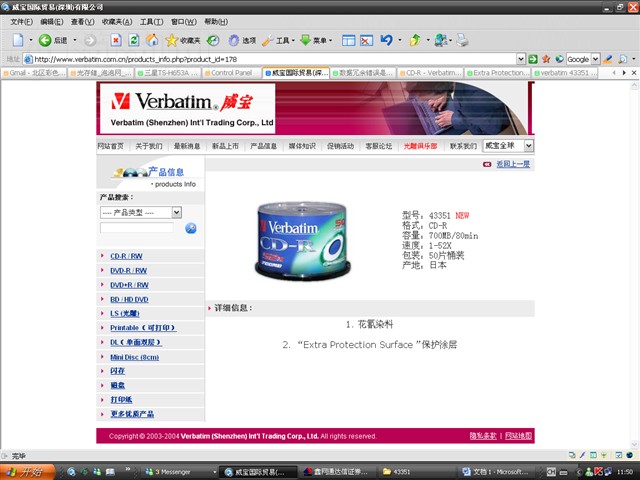Click the network computers toolbar icon

440,40
